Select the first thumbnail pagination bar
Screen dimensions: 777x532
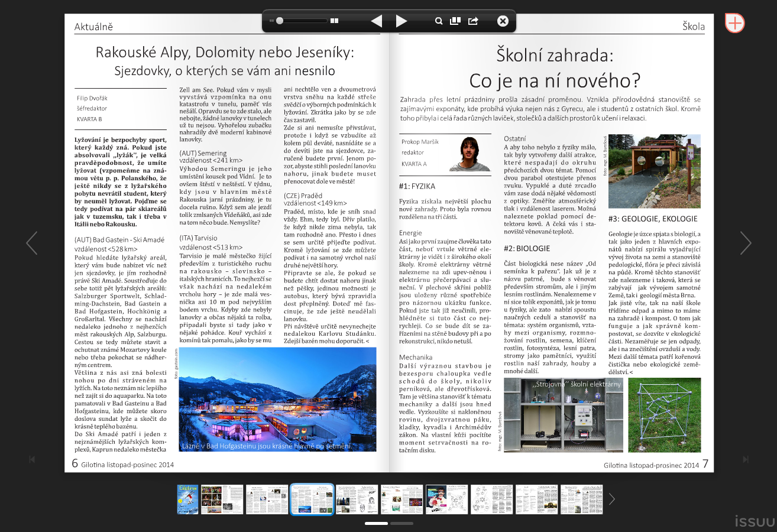pyautogui.click(x=376, y=523)
